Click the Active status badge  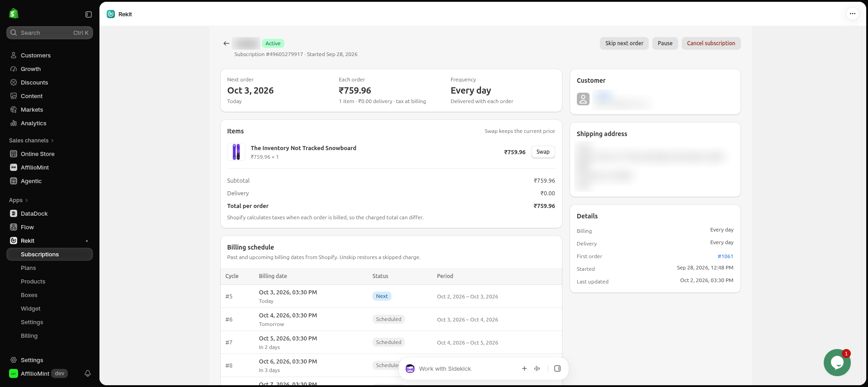click(x=273, y=43)
